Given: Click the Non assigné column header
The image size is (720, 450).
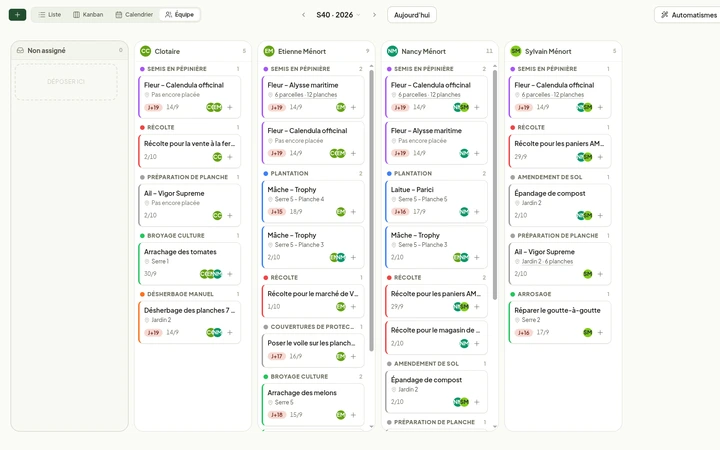Looking at the screenshot, I should [69, 51].
